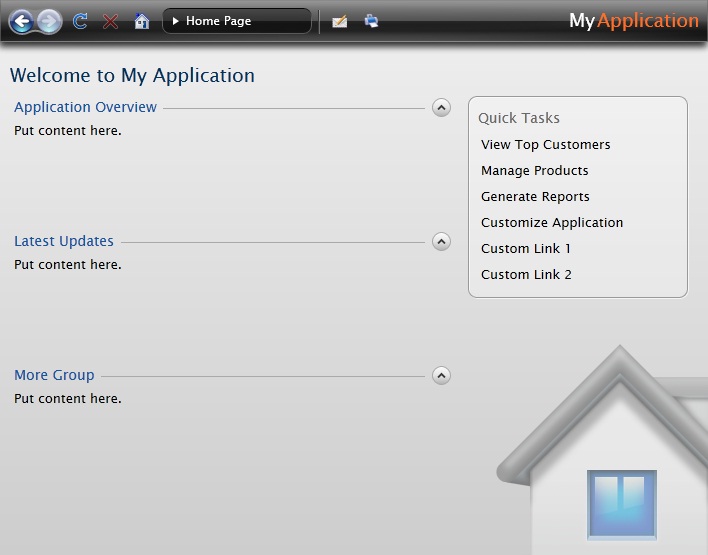Open View Top Customers quick task
Viewport: 708px width, 555px height.
click(545, 145)
